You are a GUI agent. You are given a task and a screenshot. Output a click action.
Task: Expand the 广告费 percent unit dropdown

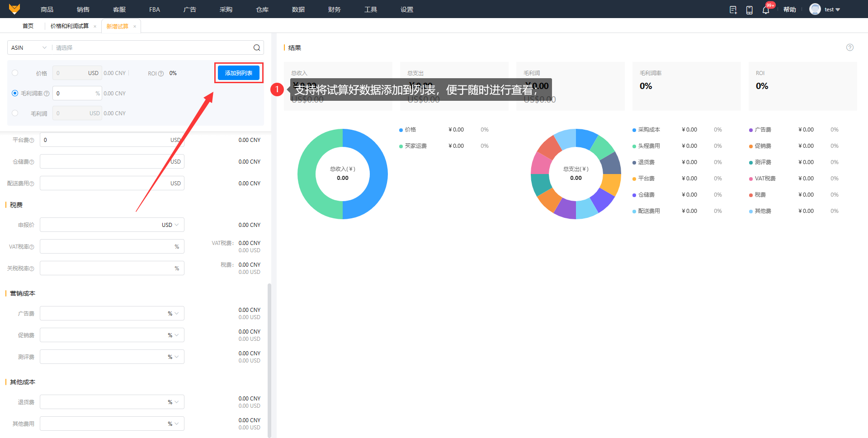coord(173,314)
